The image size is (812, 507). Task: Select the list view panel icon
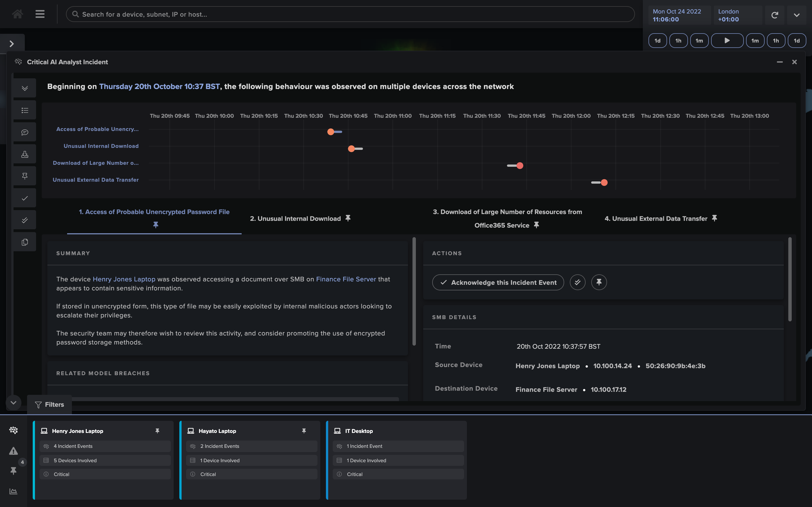[24, 110]
